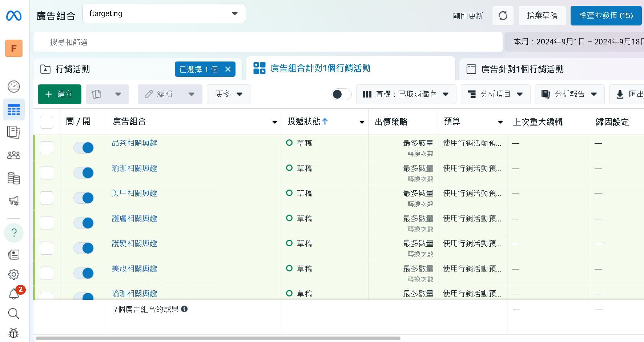This screenshot has width=644, height=342.
Task: Open the 預算 column header dropdown arrow
Action: click(500, 122)
